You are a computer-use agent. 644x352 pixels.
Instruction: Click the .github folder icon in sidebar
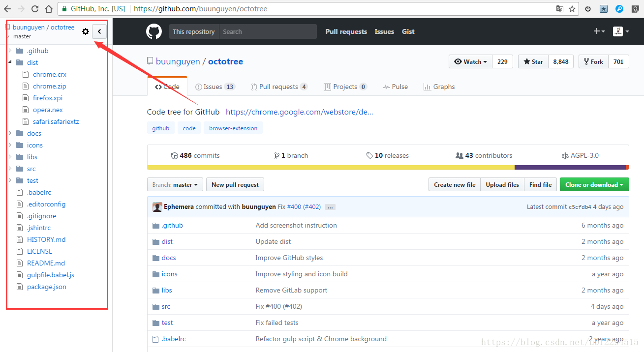click(20, 51)
